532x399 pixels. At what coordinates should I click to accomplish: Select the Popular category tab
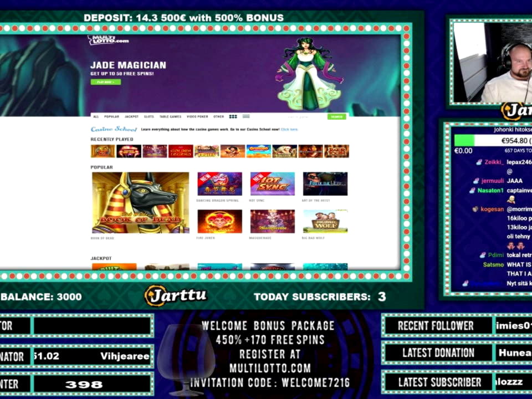111,117
